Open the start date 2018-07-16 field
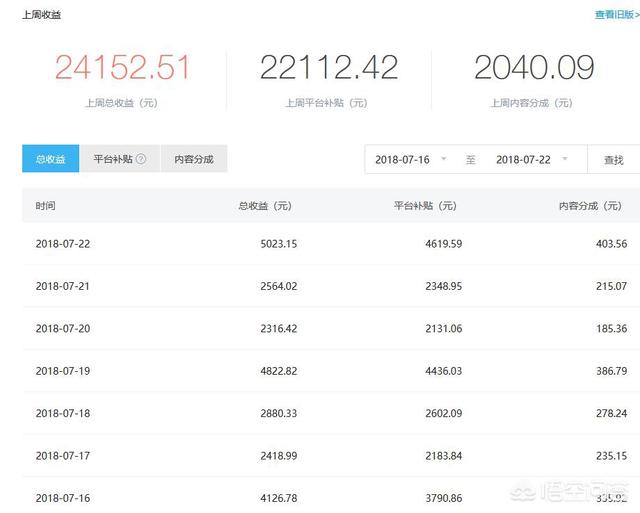The image size is (640, 513). coord(411,159)
